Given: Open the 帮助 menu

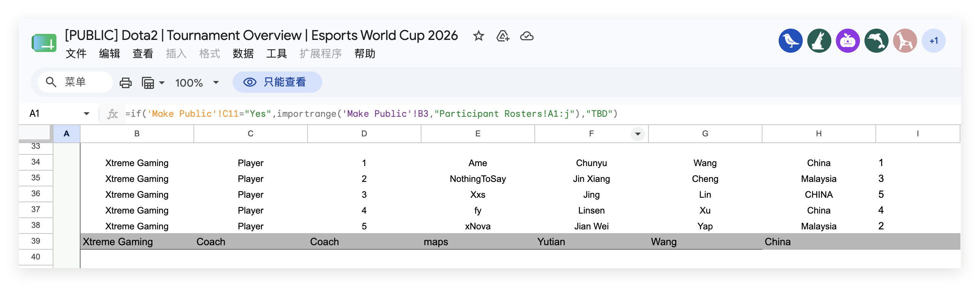Looking at the screenshot, I should 364,53.
